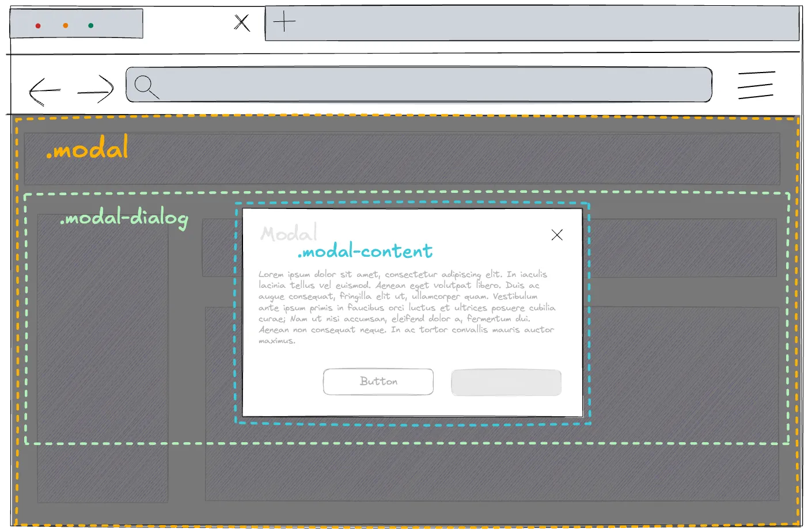
Task: Select the green ".modal-dialog" label
Action: tap(124, 218)
